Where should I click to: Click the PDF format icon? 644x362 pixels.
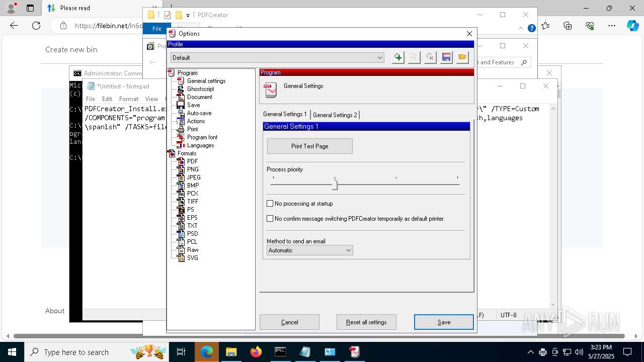click(181, 161)
